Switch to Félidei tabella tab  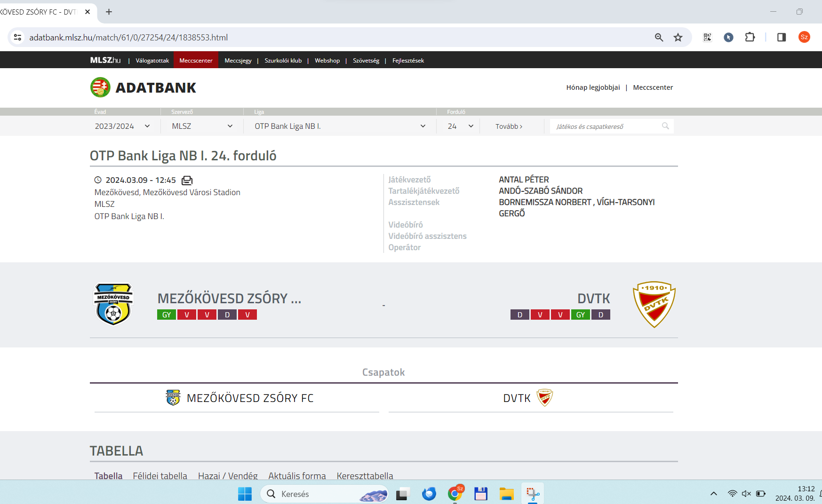coord(160,476)
